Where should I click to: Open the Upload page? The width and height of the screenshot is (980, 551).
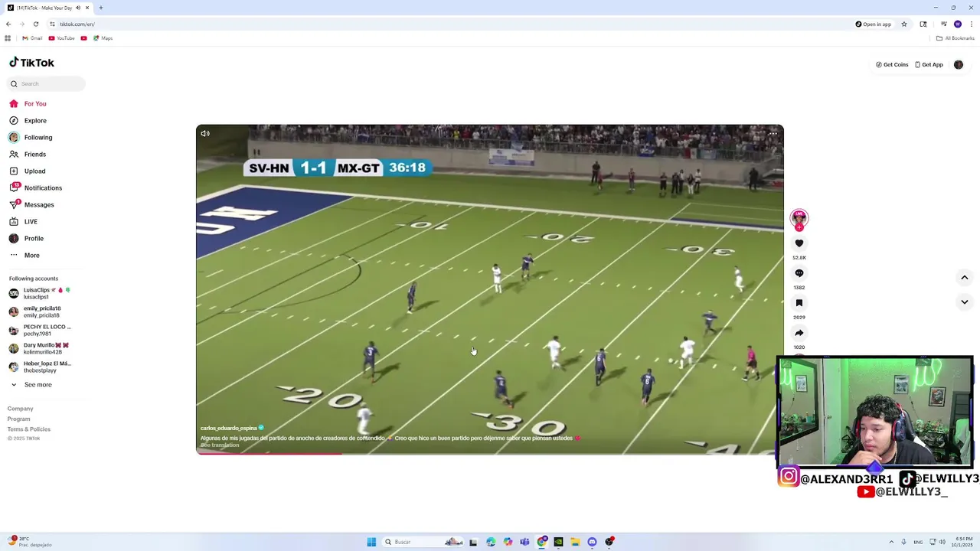tap(28, 171)
